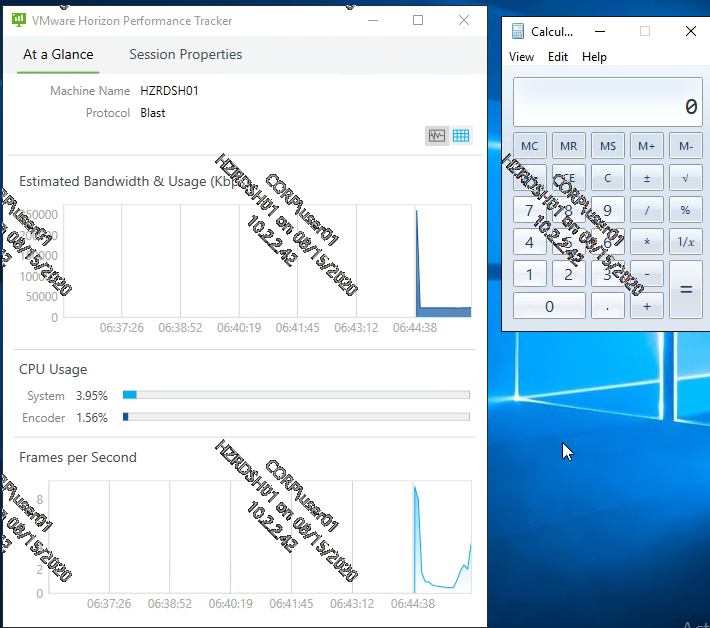Click the M+ memory add button
Screen dimensions: 710x628
(647, 146)
